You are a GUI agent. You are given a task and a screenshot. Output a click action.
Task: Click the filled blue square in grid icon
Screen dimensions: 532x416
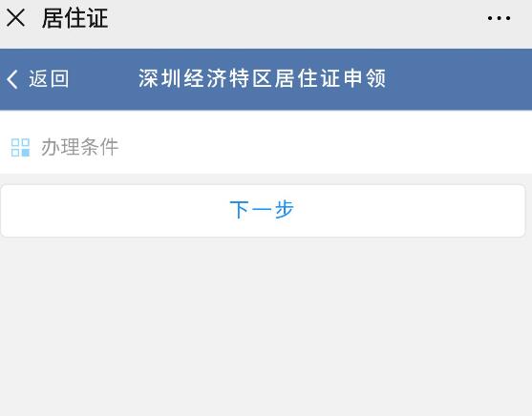(26, 153)
